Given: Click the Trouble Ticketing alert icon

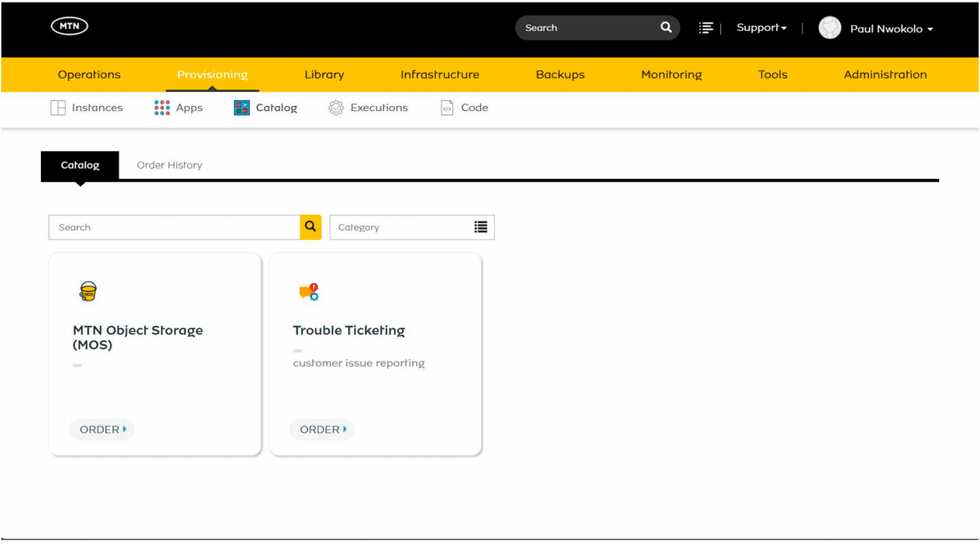Looking at the screenshot, I should click(x=309, y=292).
